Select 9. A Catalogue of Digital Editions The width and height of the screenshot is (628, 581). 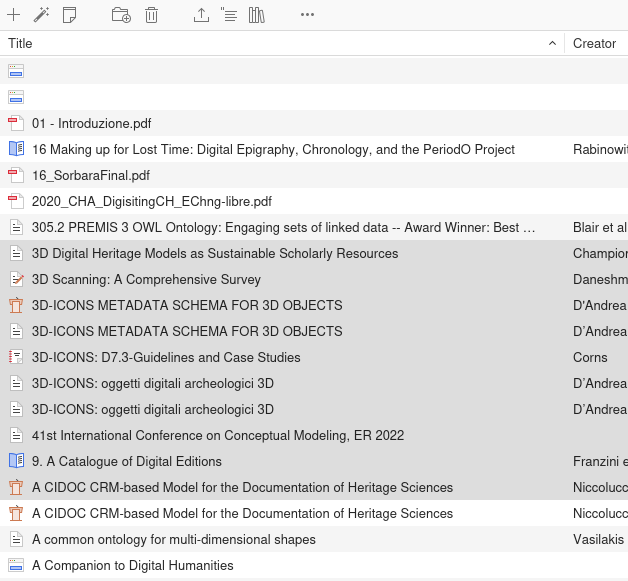tap(127, 462)
